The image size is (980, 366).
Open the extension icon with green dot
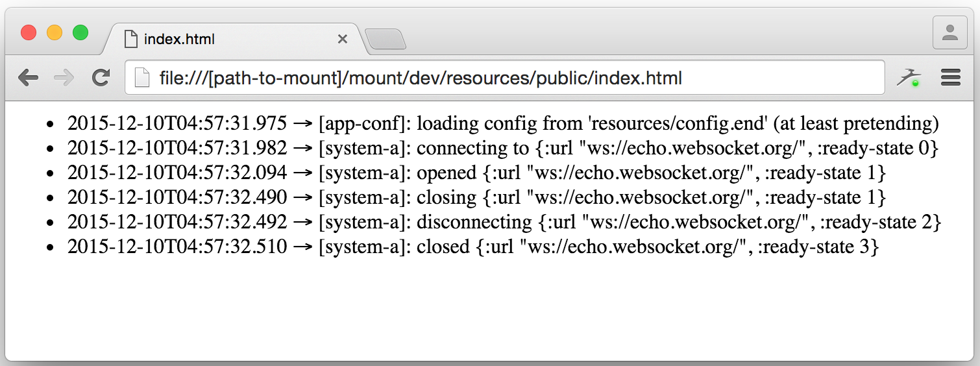pyautogui.click(x=909, y=79)
